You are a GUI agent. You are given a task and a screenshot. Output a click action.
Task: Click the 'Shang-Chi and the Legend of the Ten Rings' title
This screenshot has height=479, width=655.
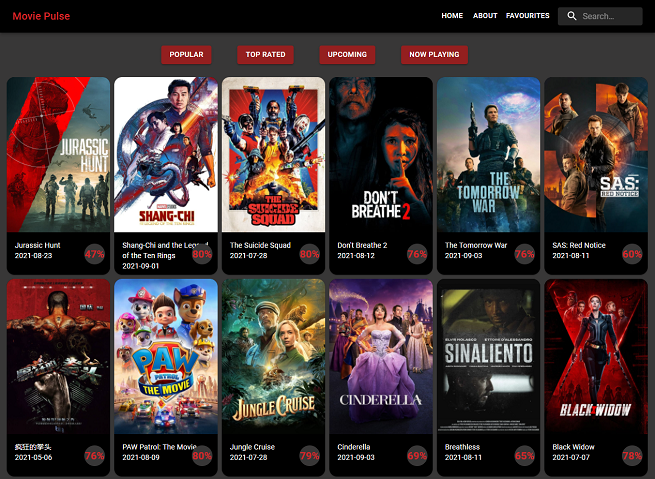point(165,250)
